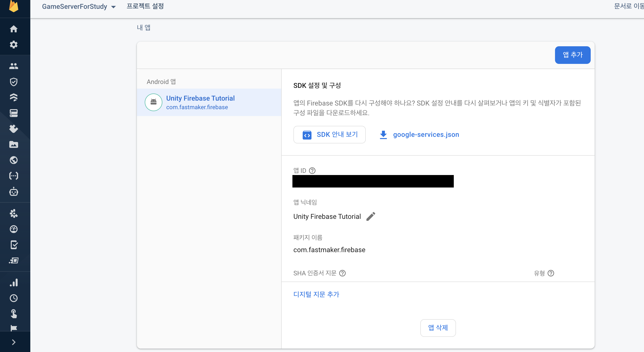
Task: Open Storage image folder icon
Action: click(13, 144)
